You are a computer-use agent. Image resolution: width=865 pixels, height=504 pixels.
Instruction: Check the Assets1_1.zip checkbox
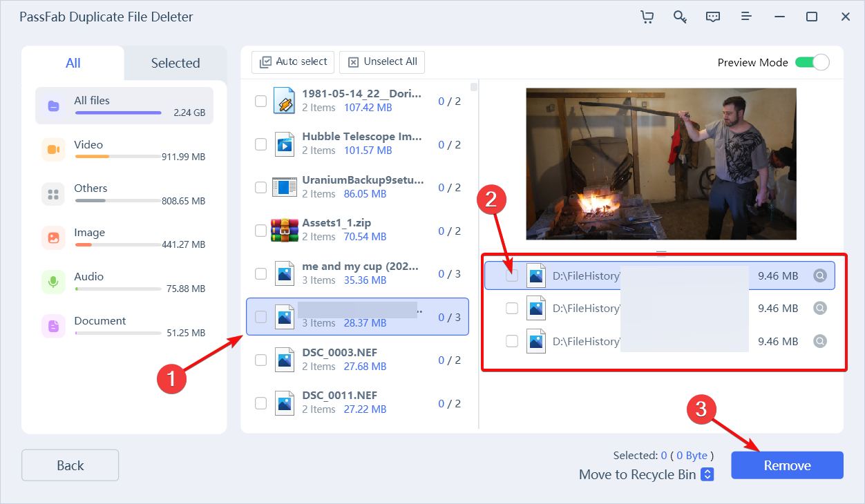click(260, 231)
